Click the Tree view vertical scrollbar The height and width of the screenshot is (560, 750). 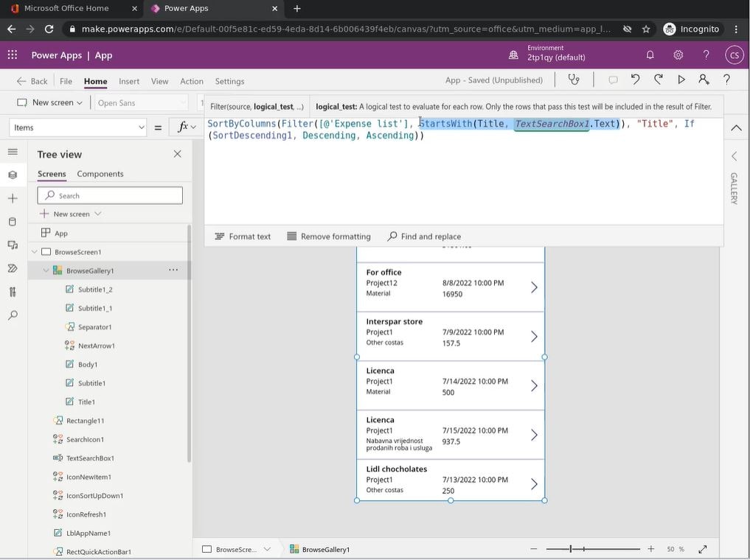(x=189, y=344)
